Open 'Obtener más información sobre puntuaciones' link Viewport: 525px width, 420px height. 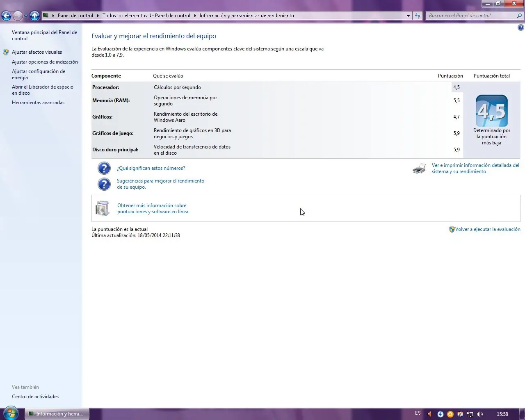(153, 208)
